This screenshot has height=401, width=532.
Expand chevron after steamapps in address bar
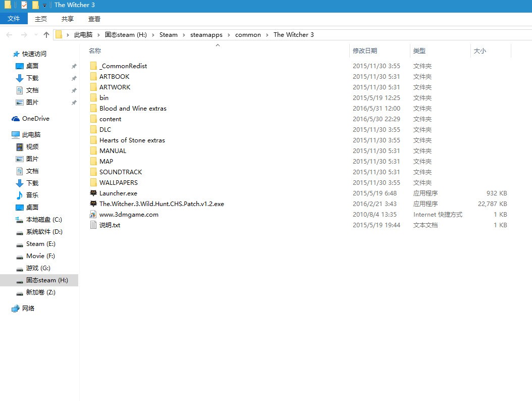point(229,35)
